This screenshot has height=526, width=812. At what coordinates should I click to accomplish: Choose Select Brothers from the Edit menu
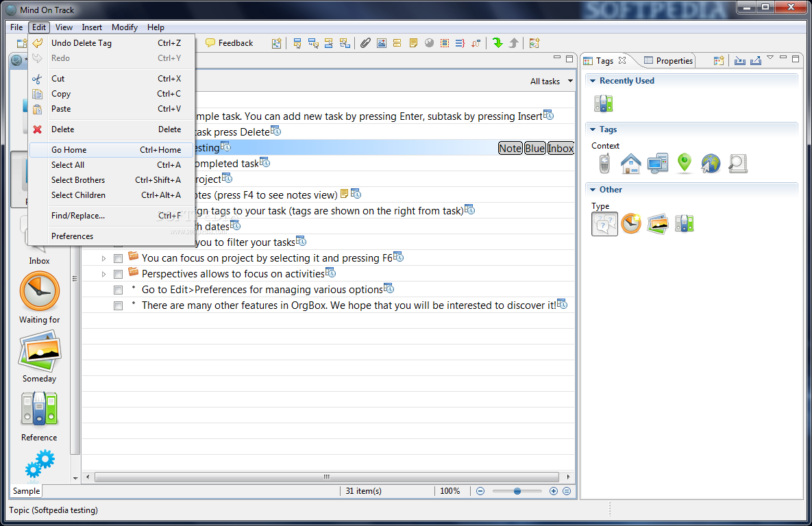[111, 179]
